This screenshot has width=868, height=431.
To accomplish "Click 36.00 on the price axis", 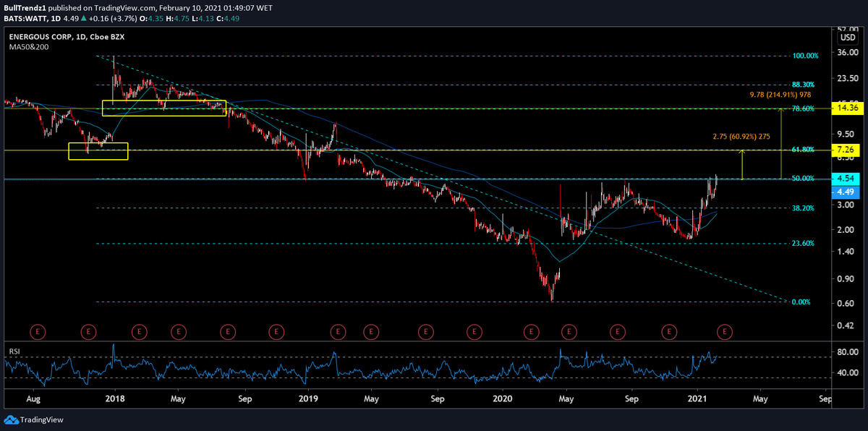I will [847, 52].
